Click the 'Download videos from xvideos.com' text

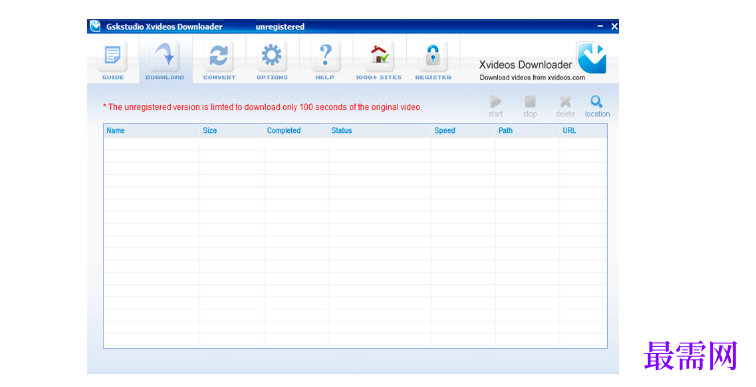pos(532,78)
